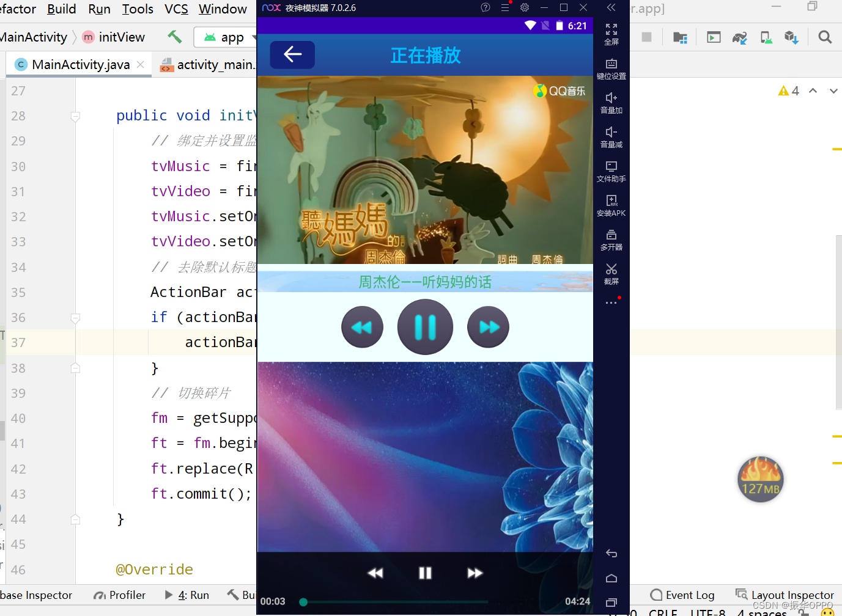Open the SDK Manager toolbar icon
The height and width of the screenshot is (616, 842).
(x=791, y=37)
